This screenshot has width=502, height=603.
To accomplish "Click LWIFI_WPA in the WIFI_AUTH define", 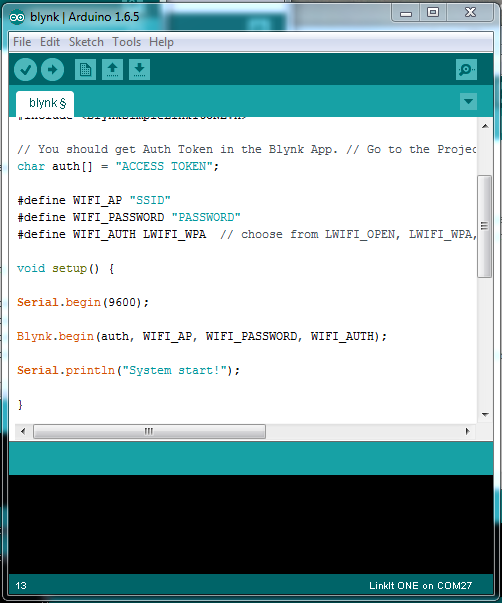I will click(x=174, y=234).
